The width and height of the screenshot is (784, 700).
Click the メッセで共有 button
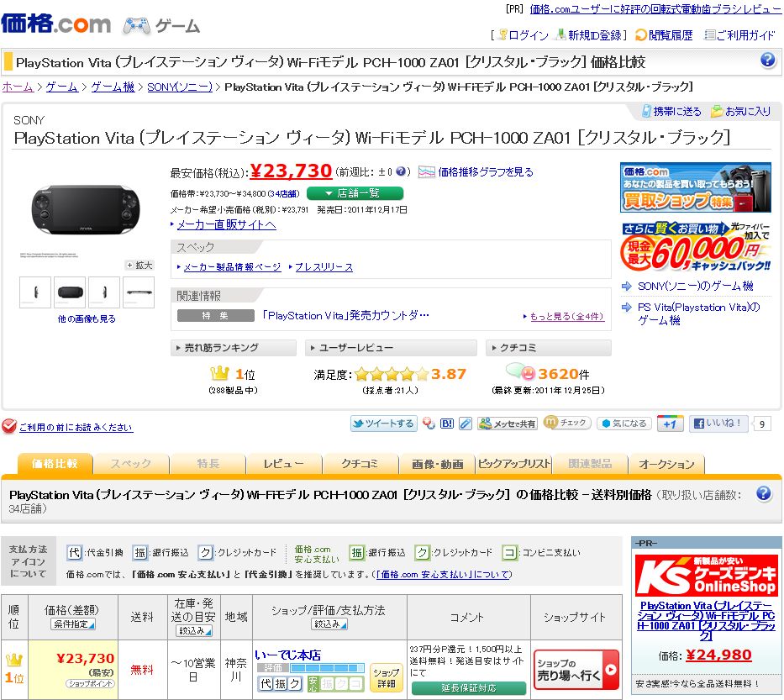[507, 424]
